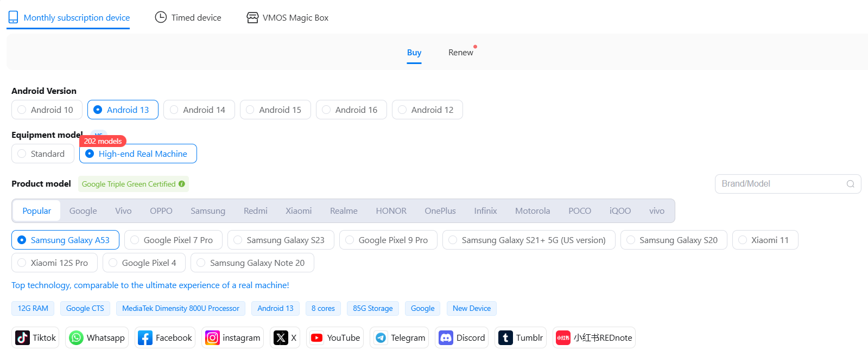Select Samsung Galaxy S21+ 5G (US version)
The image size is (868, 357).
[x=529, y=240]
